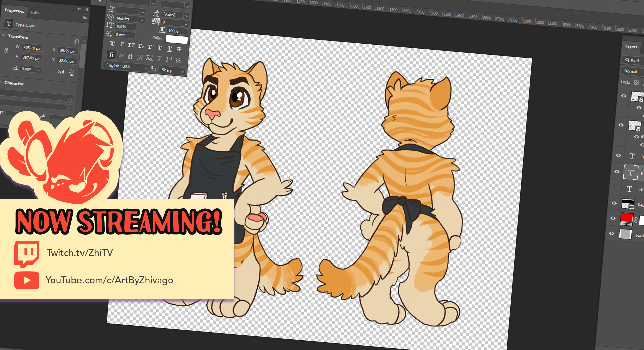The image size is (644, 350).
Task: Switch to the Properties tab
Action: pyautogui.click(x=14, y=11)
